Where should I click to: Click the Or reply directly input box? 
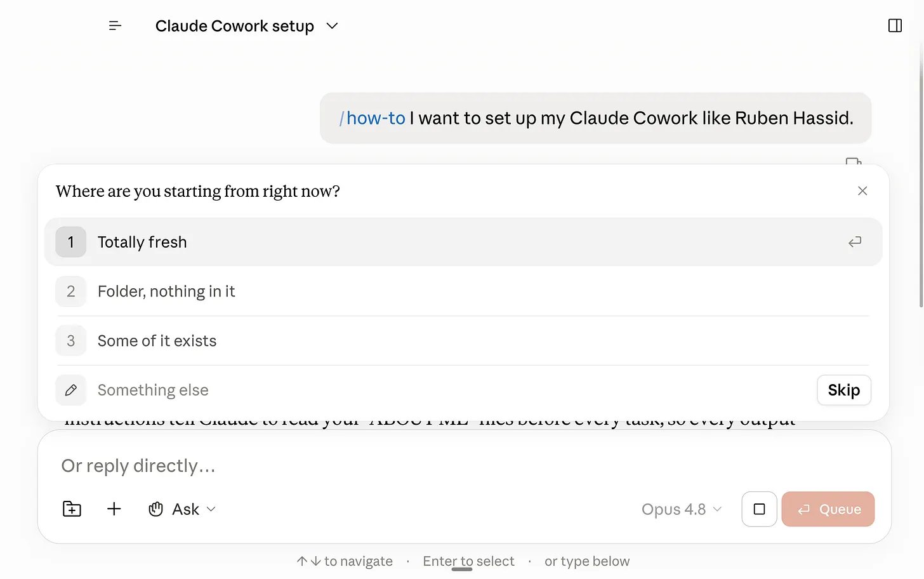pos(463,466)
